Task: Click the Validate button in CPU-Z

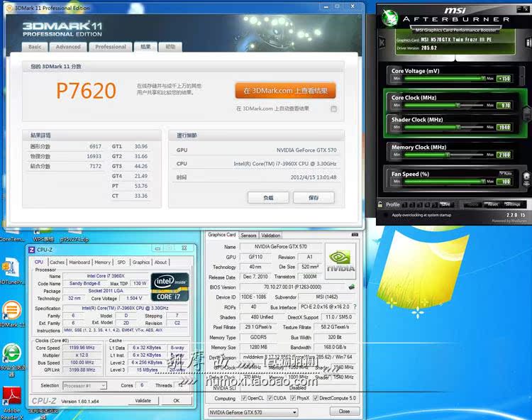Action: click(x=143, y=401)
